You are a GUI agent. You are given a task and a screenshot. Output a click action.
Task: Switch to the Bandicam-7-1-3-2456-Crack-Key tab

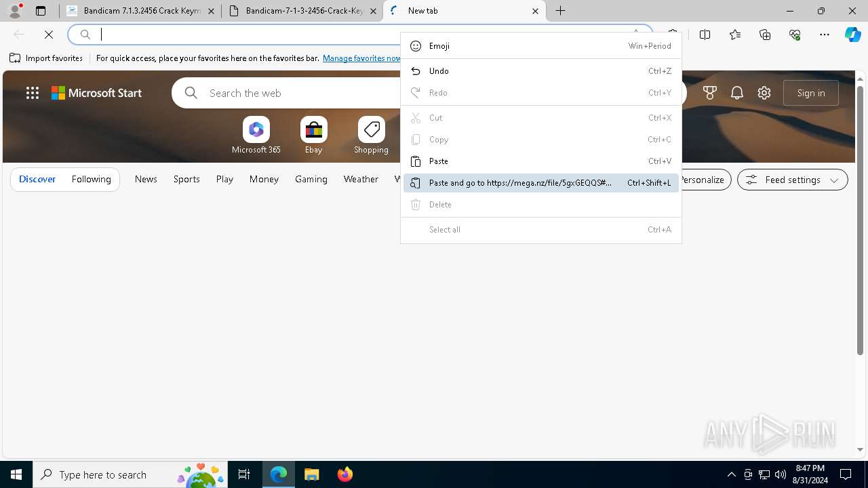tap(304, 11)
